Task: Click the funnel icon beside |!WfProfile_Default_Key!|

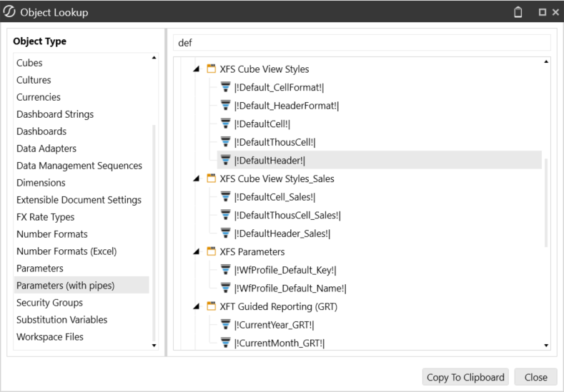Action: coord(225,270)
